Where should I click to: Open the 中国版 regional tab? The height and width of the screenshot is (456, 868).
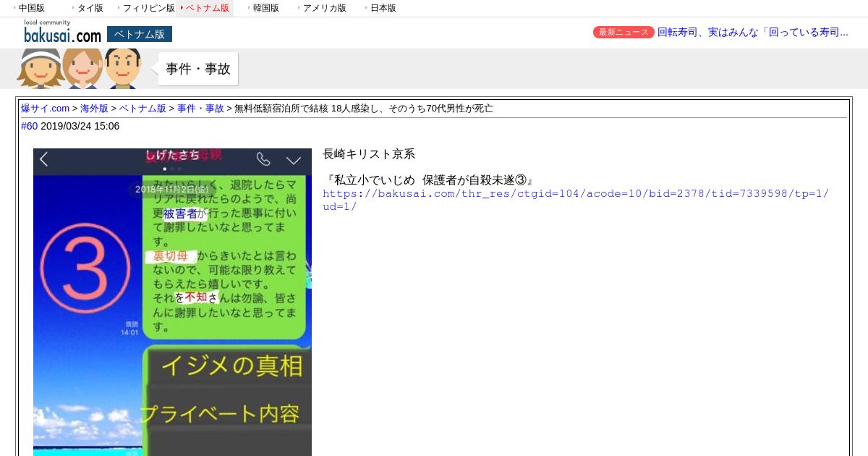point(31,8)
